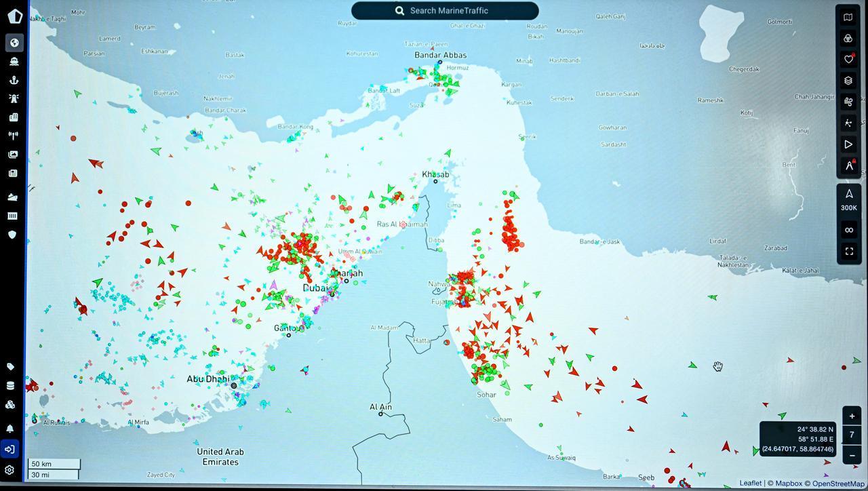Toggle the compass arrow above 300K counter
The height and width of the screenshot is (491, 868).
[x=848, y=193]
